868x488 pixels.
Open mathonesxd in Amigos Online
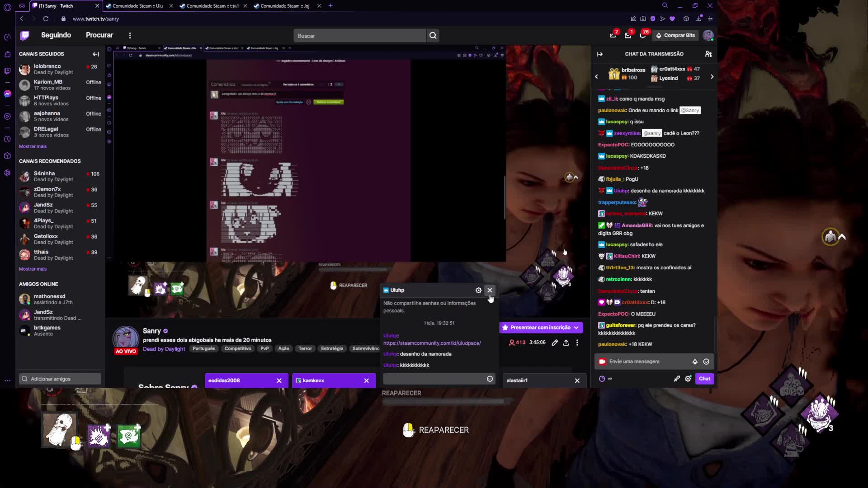click(60, 299)
